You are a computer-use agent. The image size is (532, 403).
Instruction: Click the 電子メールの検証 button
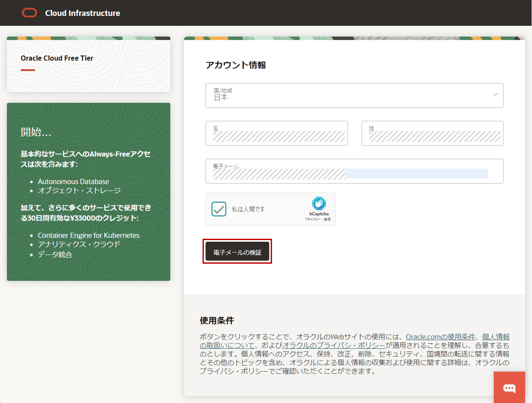point(237,251)
